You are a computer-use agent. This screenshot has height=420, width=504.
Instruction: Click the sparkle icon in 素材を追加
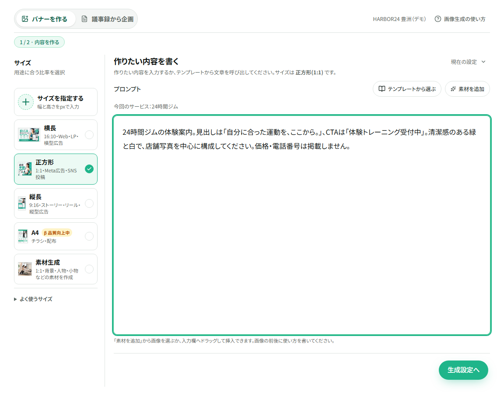coord(453,89)
